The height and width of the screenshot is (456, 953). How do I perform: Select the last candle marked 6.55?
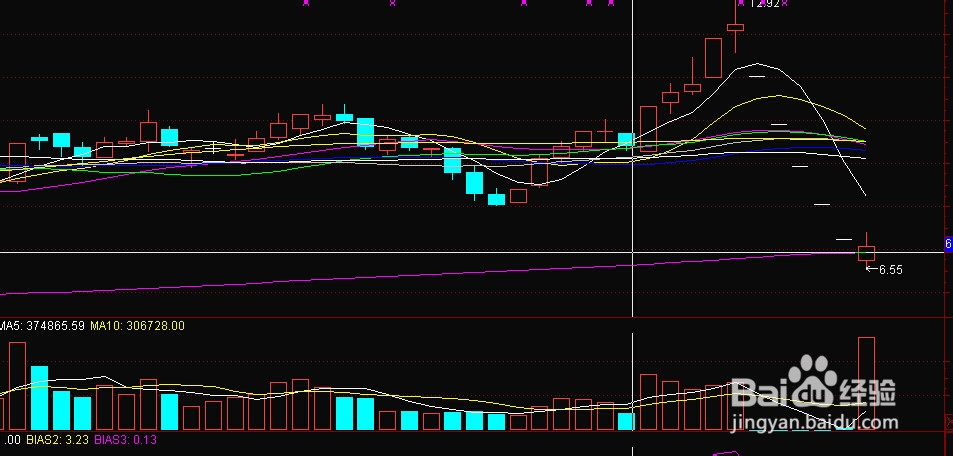click(867, 250)
